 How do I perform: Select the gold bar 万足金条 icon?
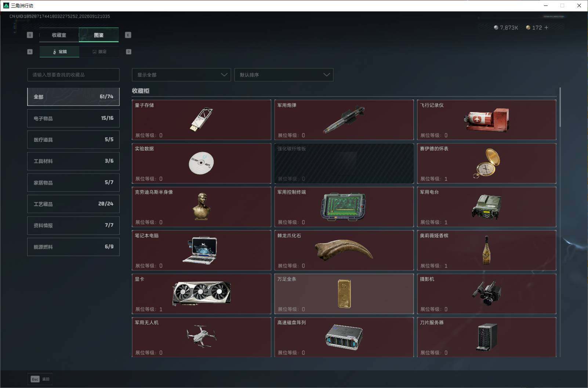coord(344,294)
